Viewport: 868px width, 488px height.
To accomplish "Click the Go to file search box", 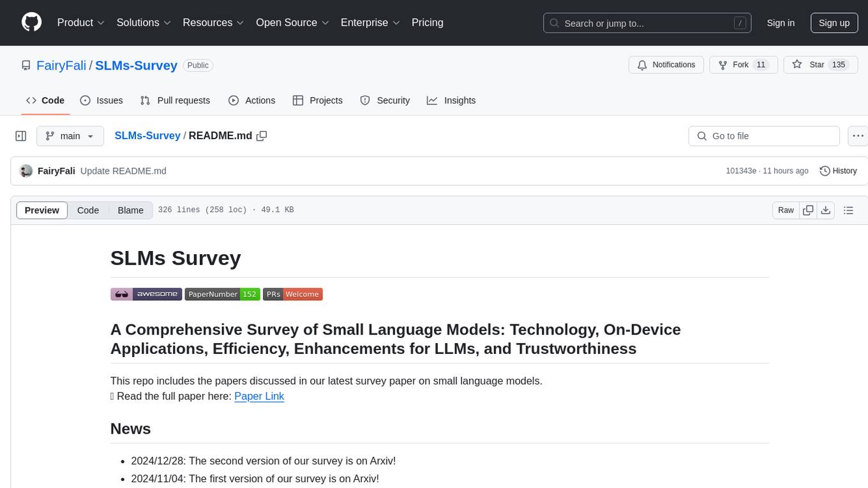I will tap(764, 136).
